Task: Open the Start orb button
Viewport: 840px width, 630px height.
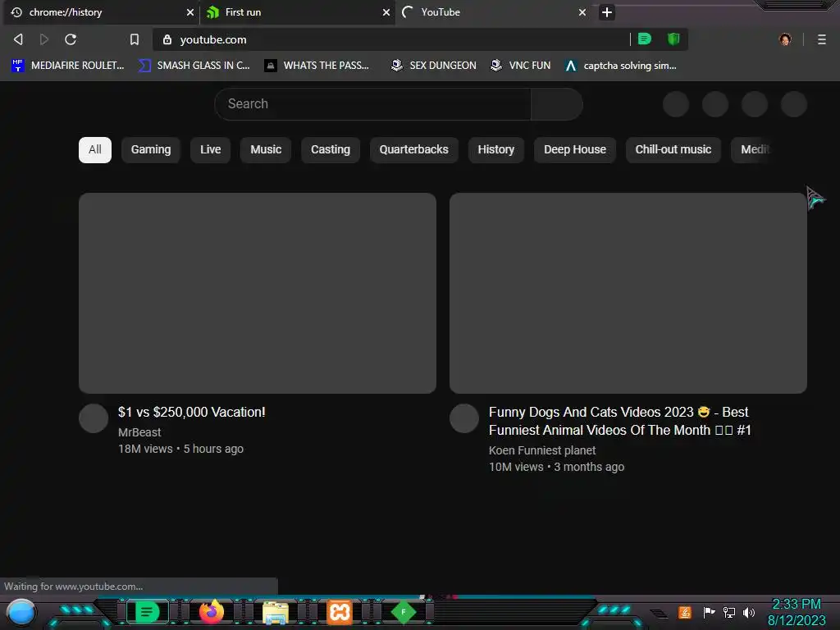Action: pyautogui.click(x=21, y=613)
